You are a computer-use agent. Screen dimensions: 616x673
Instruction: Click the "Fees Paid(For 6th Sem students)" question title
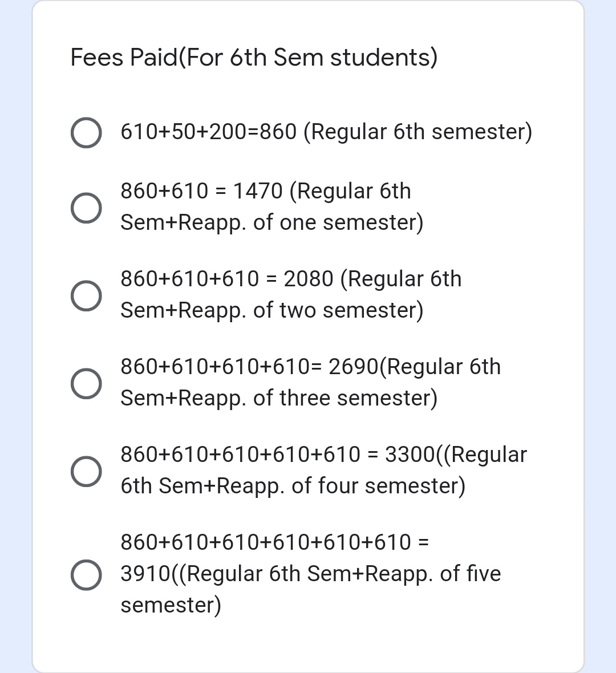click(x=254, y=58)
